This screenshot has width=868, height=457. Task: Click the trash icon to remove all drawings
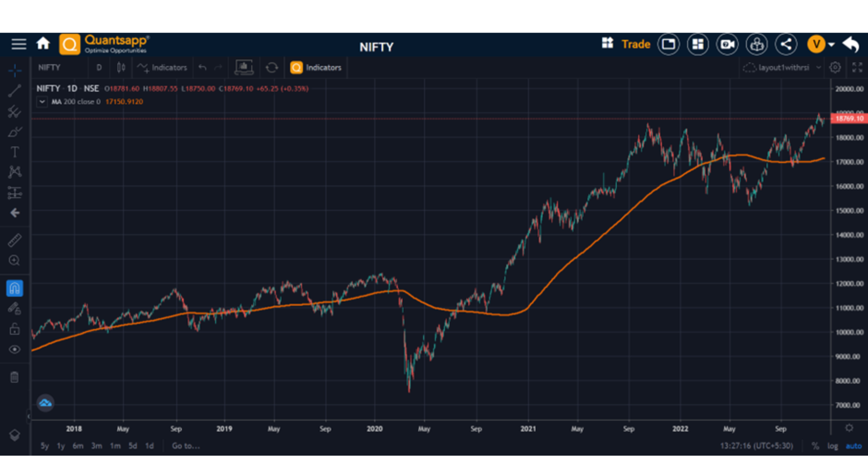[14, 376]
